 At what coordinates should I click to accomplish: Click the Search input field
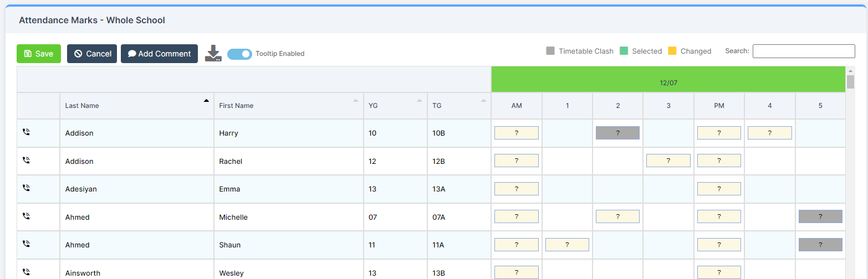click(804, 51)
